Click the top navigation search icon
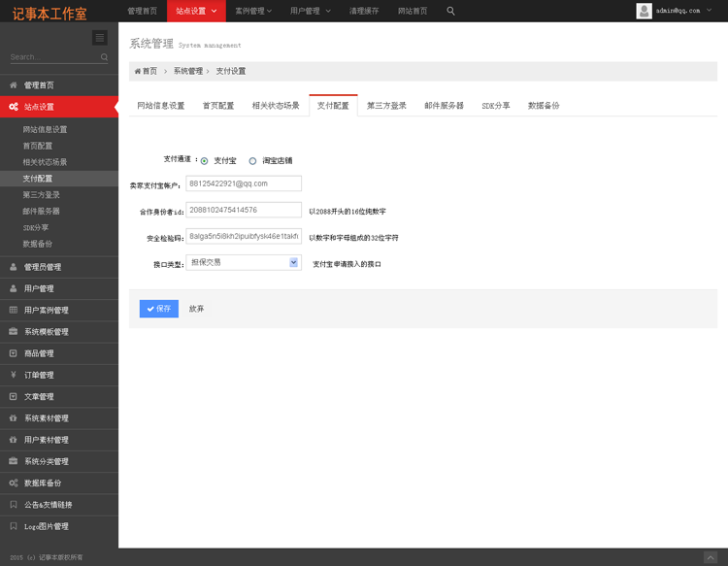Image resolution: width=728 pixels, height=566 pixels. coord(450,11)
